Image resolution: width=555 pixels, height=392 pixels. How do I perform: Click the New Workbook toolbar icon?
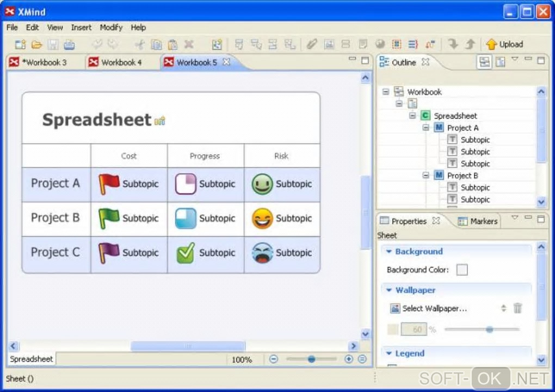click(x=20, y=44)
